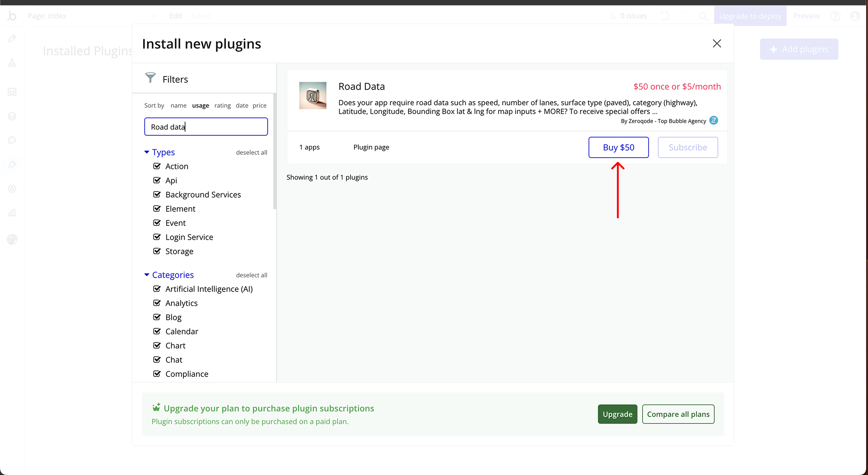Click the Zeroqode verified badge icon

tap(713, 120)
